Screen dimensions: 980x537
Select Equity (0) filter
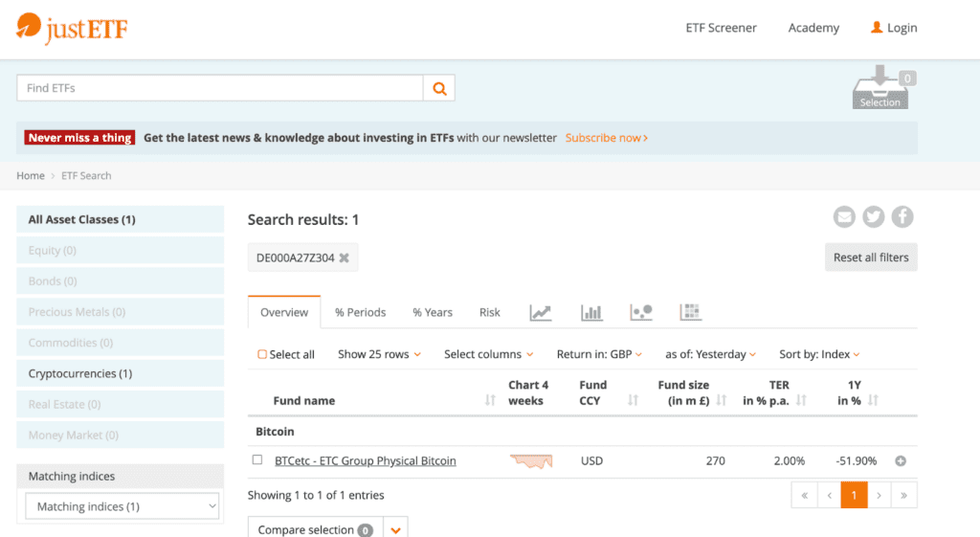click(120, 250)
